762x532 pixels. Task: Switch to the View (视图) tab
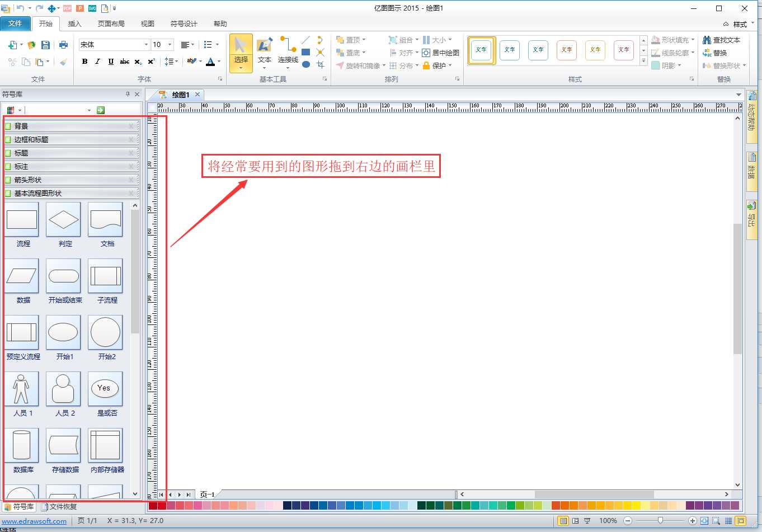tap(147, 24)
